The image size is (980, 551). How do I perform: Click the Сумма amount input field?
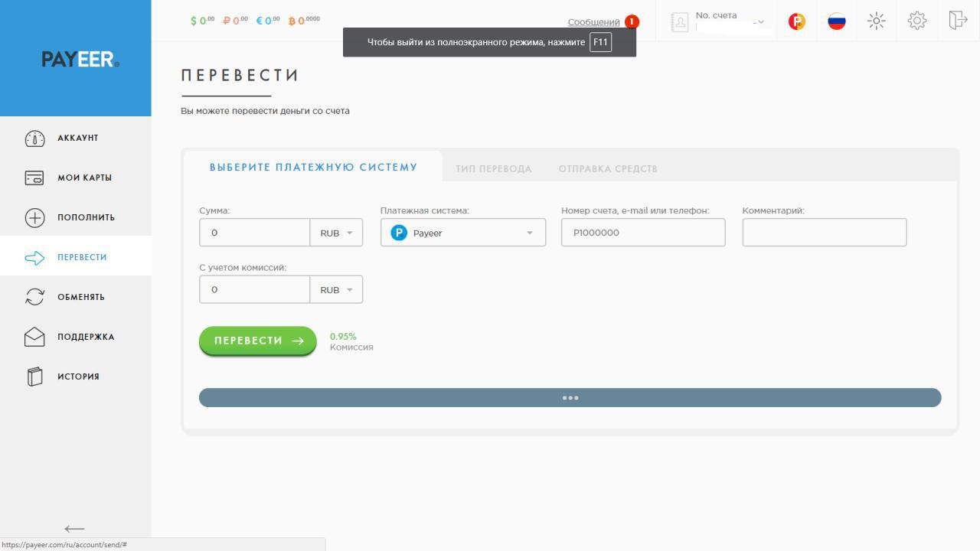(x=255, y=233)
